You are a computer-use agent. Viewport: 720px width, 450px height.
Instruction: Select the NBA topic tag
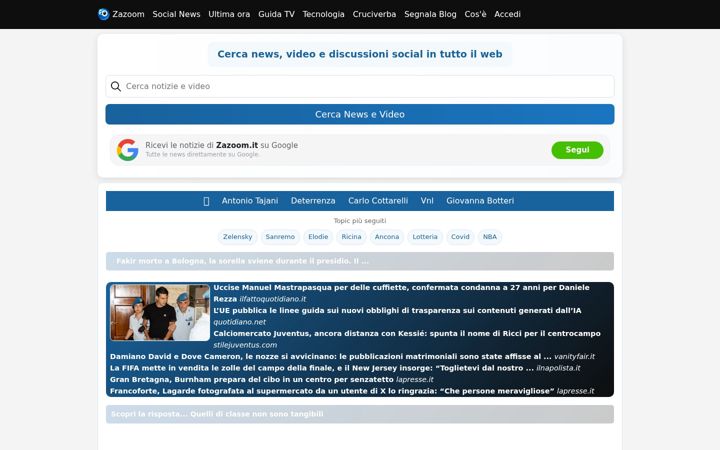click(489, 237)
